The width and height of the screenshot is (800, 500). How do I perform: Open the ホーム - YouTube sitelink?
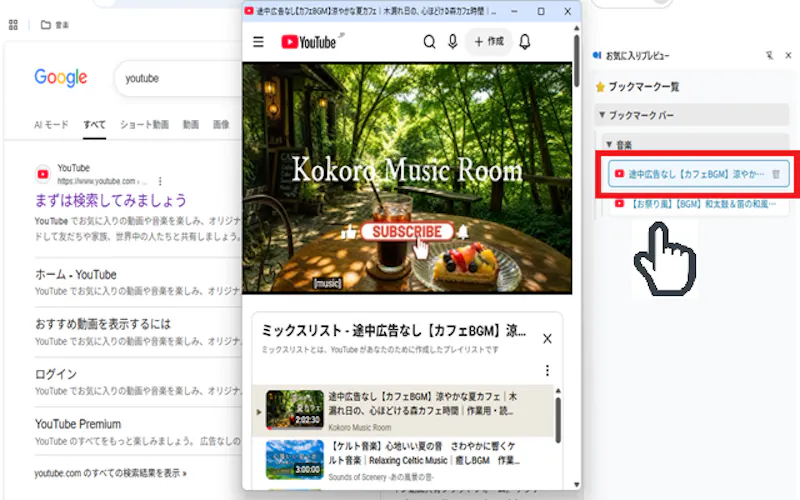[76, 274]
